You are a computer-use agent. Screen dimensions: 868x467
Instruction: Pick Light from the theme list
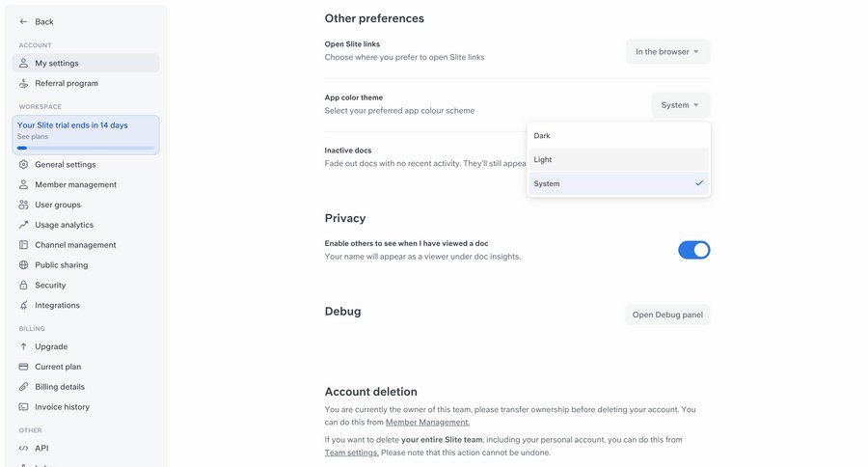point(618,159)
